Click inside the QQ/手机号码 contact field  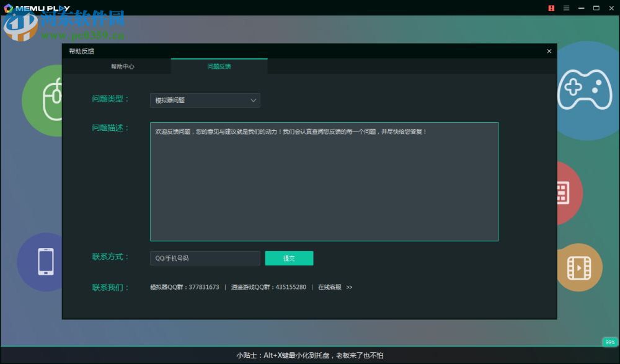click(x=205, y=258)
